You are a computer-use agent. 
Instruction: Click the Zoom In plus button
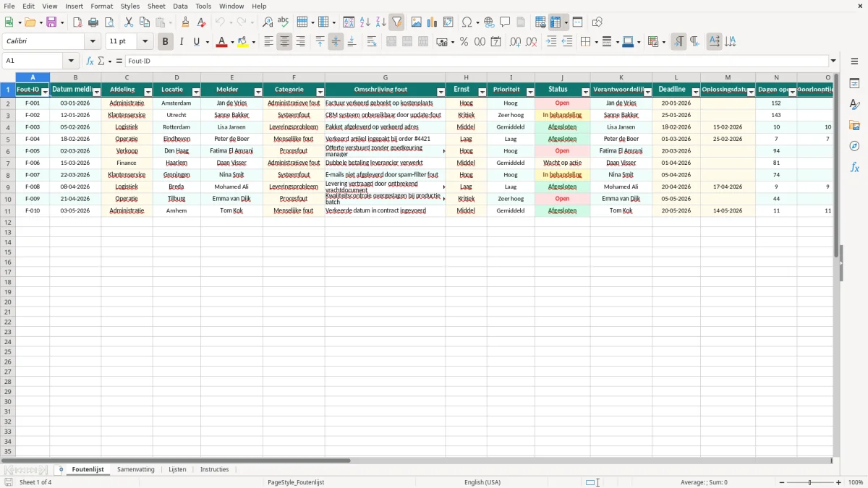pos(839,482)
